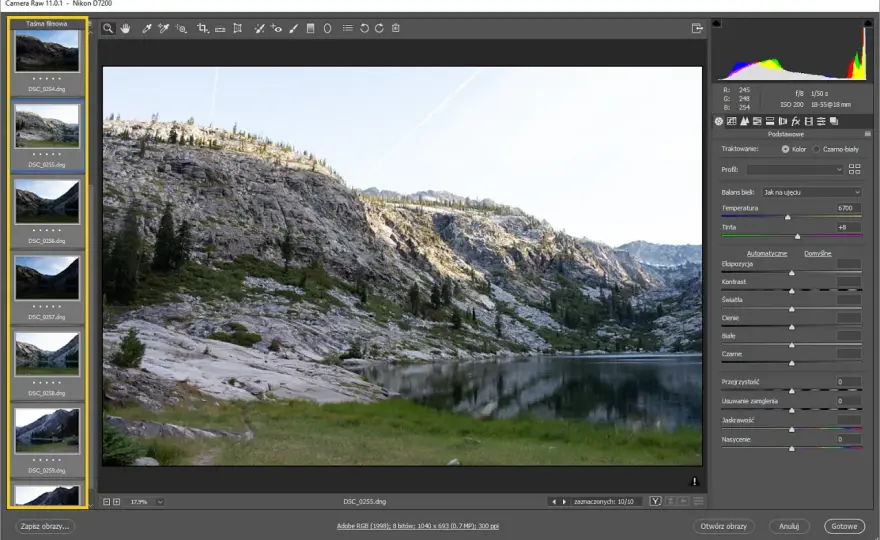This screenshot has height=540, width=880.
Task: Open the Podstawowe panel options menu
Action: [868, 134]
